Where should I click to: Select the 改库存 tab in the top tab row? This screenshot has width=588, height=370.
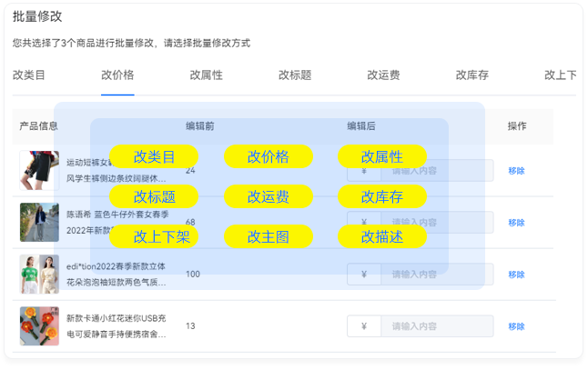coord(472,75)
